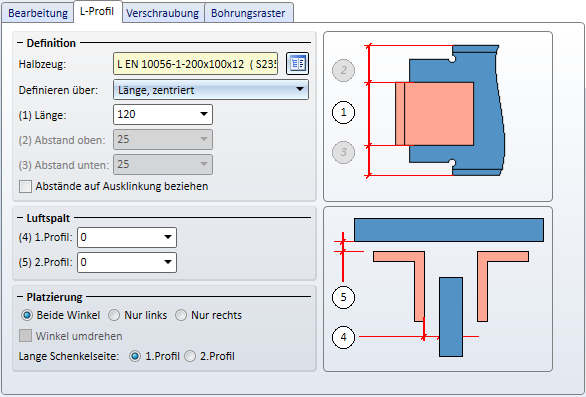Click the upper profile preview image
Image resolution: width=586 pixels, height=397 pixels.
tap(438, 116)
